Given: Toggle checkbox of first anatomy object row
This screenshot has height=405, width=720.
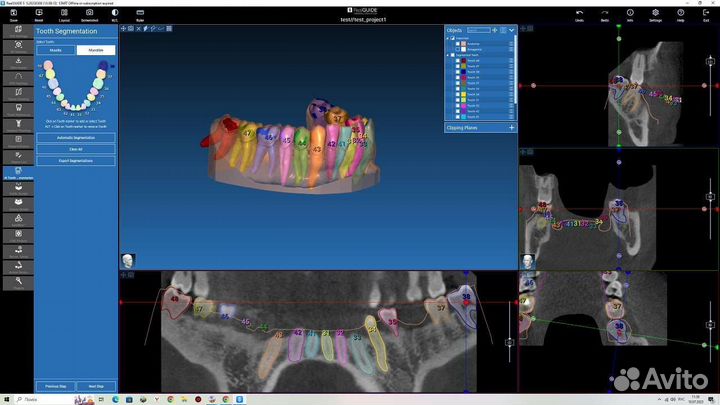Looking at the screenshot, I should (457, 44).
